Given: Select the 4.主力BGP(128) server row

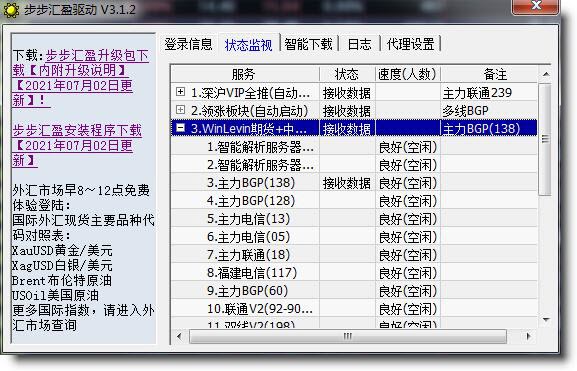Looking at the screenshot, I should tap(354, 201).
